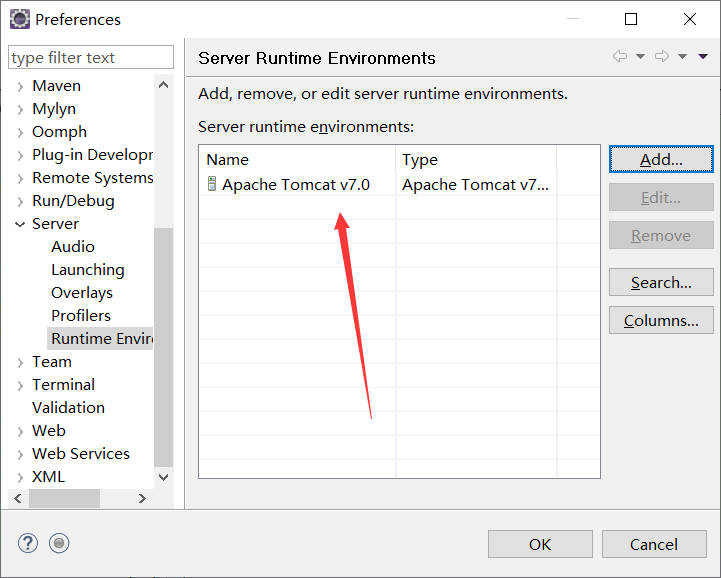Click the record preferences circular icon
This screenshot has width=721, height=578.
click(x=59, y=543)
